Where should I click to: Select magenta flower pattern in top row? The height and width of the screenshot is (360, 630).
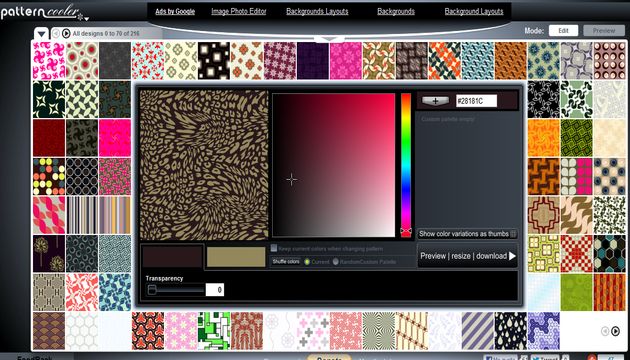346,61
